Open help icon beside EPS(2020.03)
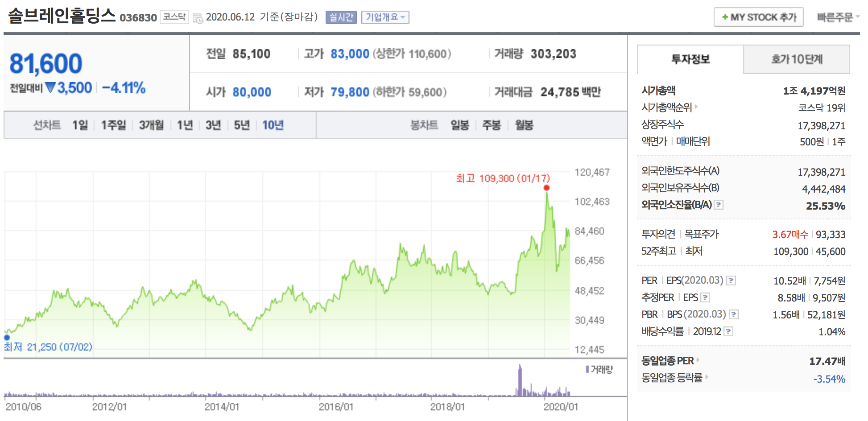This screenshot has width=868, height=421. (731, 281)
